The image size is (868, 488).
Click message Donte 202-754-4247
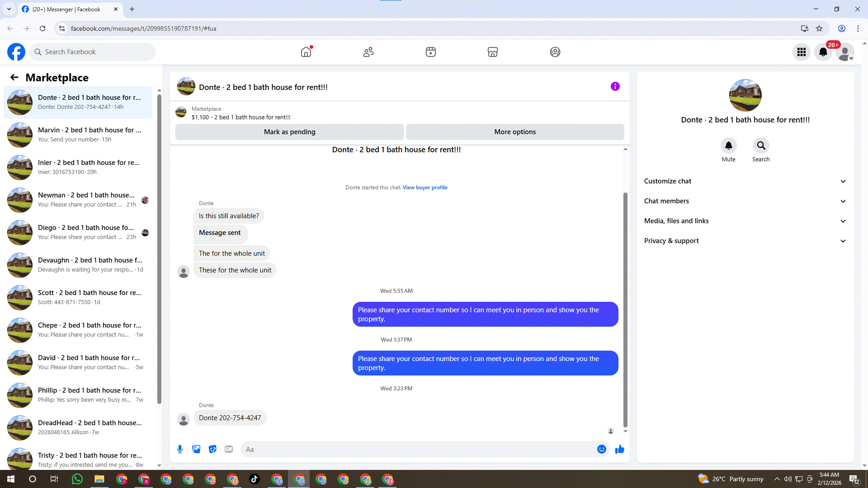click(x=230, y=418)
